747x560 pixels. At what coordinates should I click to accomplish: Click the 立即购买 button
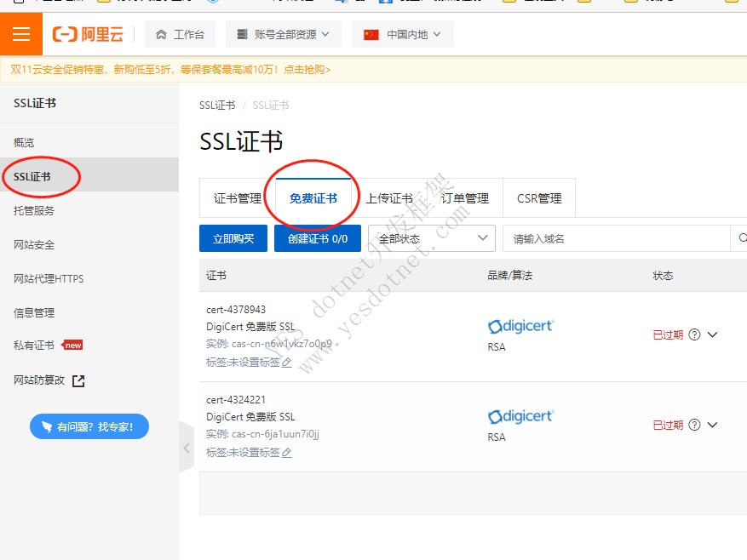(233, 238)
